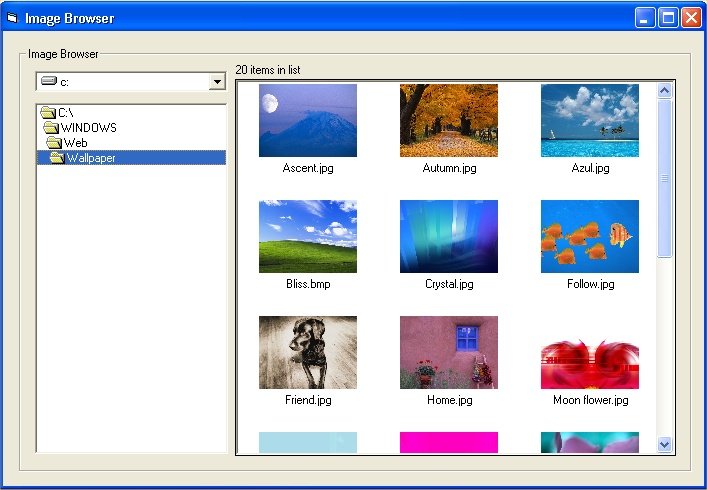The height and width of the screenshot is (490, 707).
Task: Click the c: drive icon in combo box
Action: pyautogui.click(x=48, y=81)
